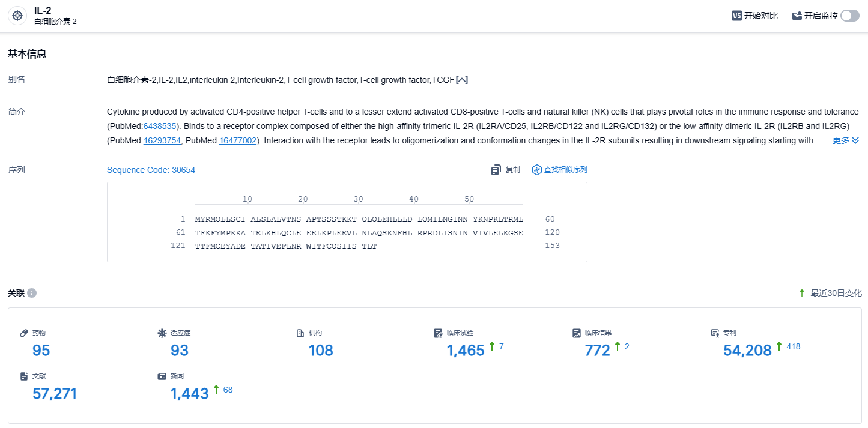Click Sequence Code: 30654 link
Image resolution: width=868 pixels, height=428 pixels.
click(151, 170)
